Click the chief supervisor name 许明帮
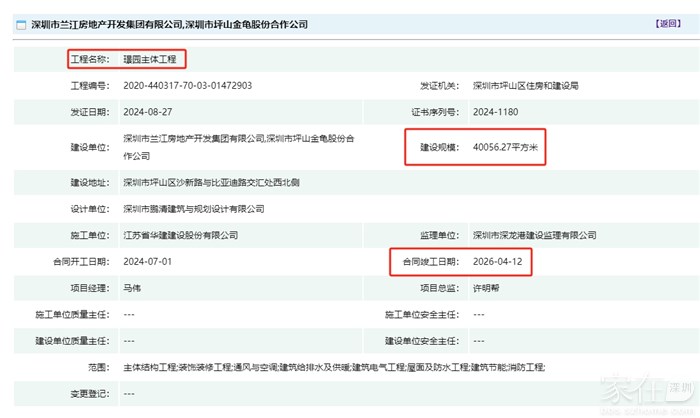 pos(487,287)
